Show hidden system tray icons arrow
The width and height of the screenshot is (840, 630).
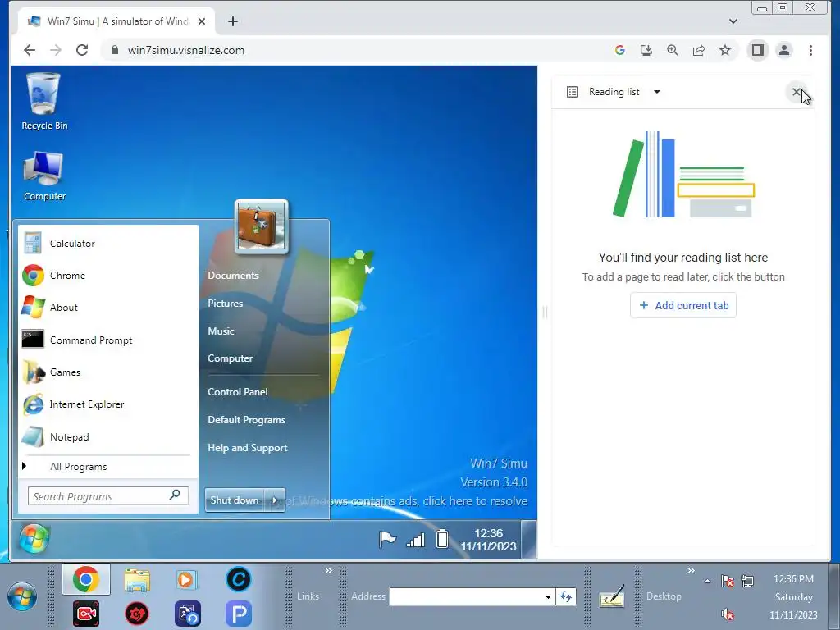(x=707, y=581)
